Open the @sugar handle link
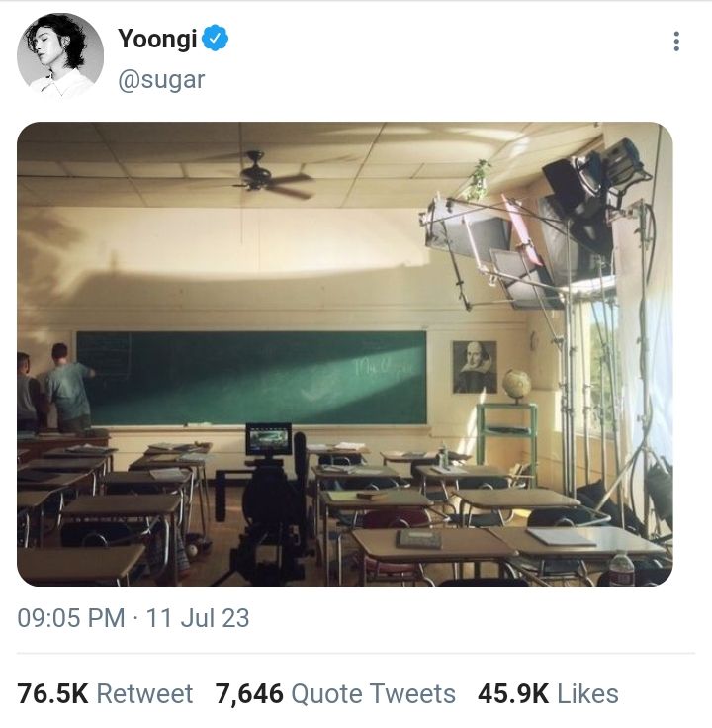Viewport: 712px width, 728px height. [161, 80]
